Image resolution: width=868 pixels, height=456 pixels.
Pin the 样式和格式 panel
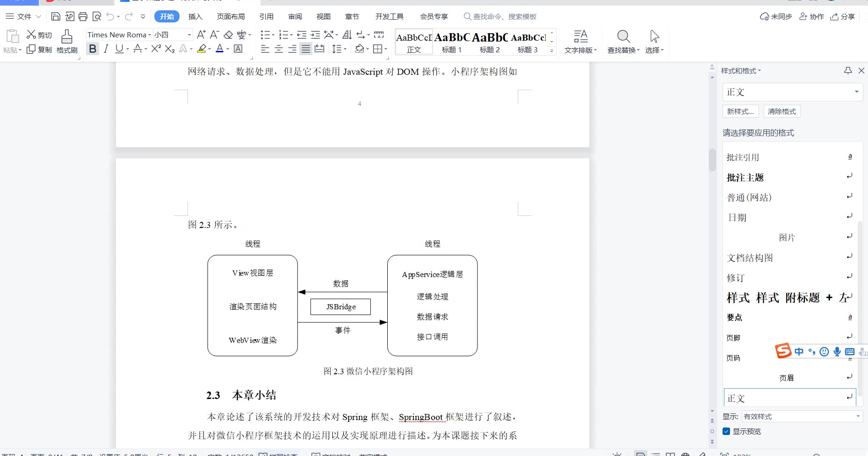point(848,71)
